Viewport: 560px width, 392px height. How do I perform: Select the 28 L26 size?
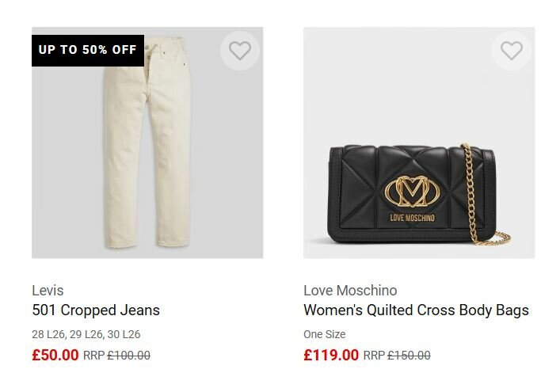tap(48, 334)
